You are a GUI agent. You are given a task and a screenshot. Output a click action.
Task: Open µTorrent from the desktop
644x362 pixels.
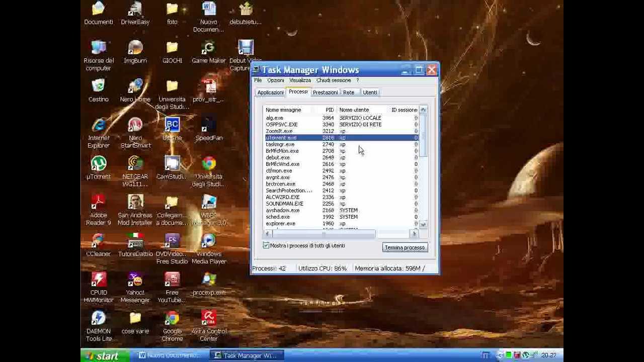[98, 164]
